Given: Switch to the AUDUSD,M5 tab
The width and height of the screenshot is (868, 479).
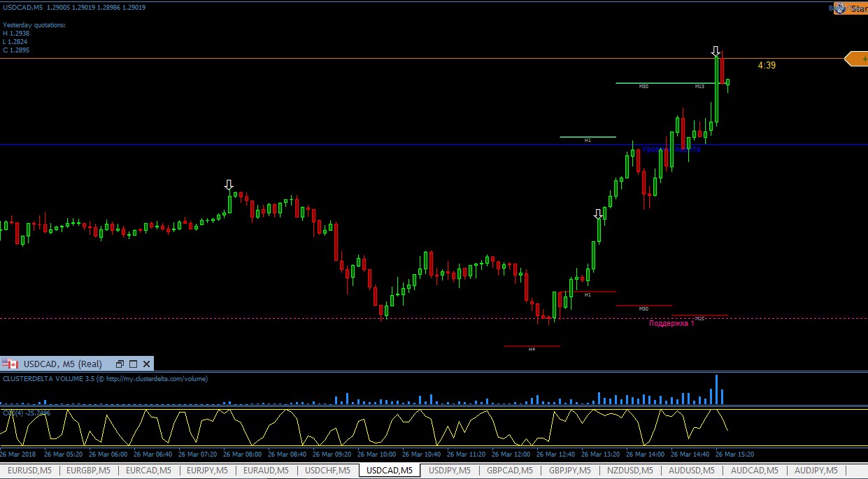Looking at the screenshot, I should pos(691,471).
